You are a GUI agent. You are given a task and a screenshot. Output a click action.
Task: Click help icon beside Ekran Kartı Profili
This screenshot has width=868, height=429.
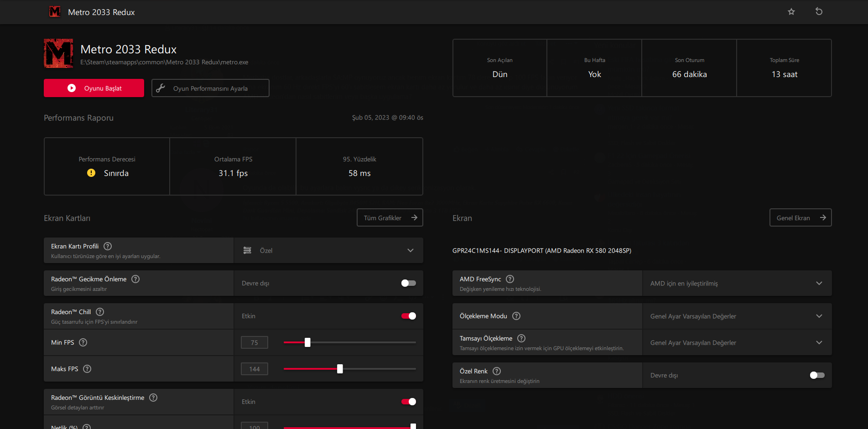click(108, 246)
